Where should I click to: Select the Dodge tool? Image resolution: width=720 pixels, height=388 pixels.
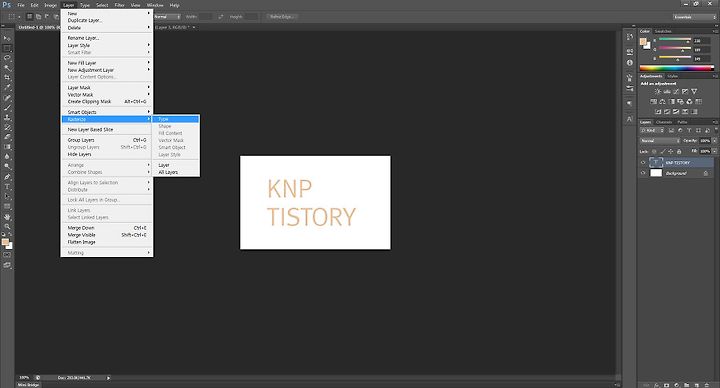pos(7,167)
